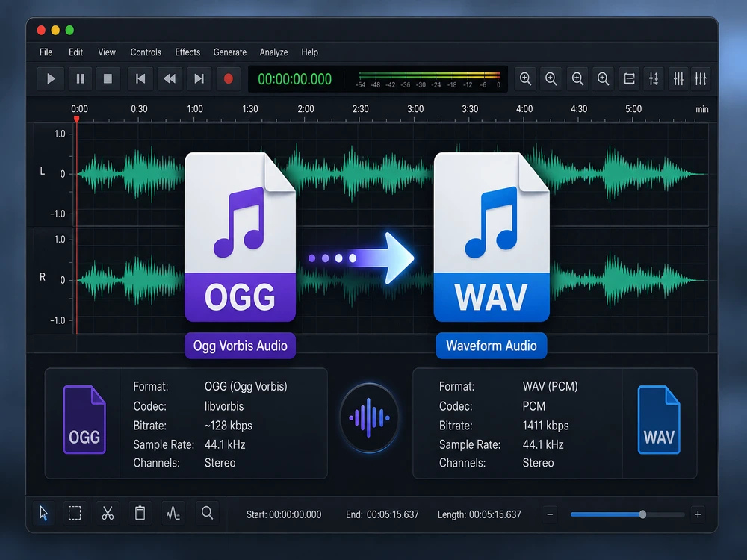The width and height of the screenshot is (747, 560).
Task: Click the small OGG icon in source panel
Action: [84, 420]
